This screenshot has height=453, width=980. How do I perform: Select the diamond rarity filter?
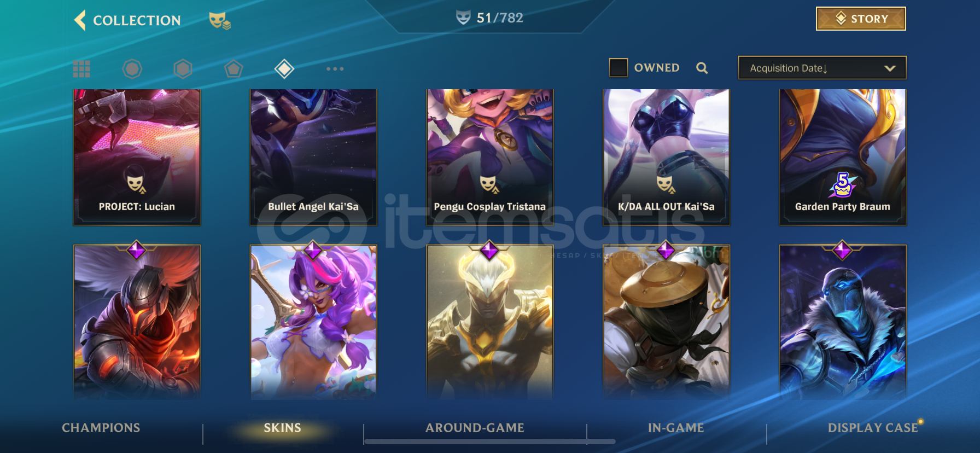point(284,69)
